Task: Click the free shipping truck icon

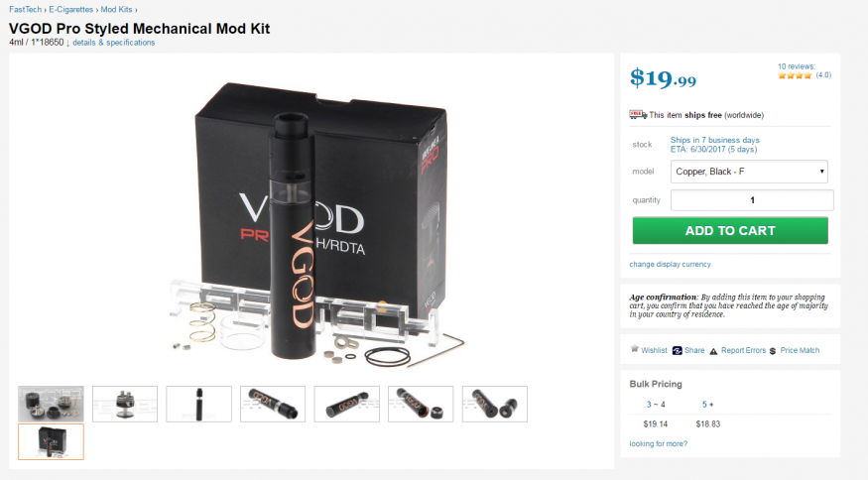Action: pyautogui.click(x=638, y=115)
